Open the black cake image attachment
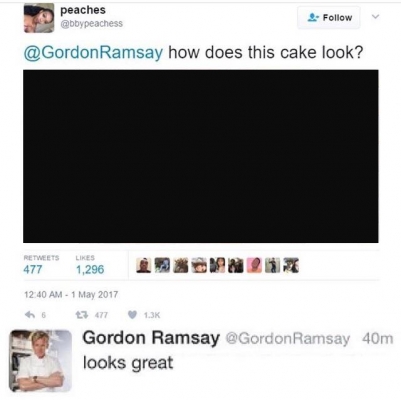 pos(201,156)
